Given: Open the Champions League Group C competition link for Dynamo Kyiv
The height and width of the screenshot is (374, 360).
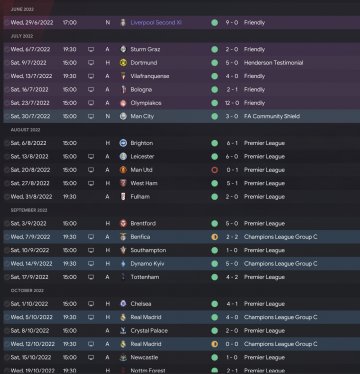Looking at the screenshot, I should [280, 264].
